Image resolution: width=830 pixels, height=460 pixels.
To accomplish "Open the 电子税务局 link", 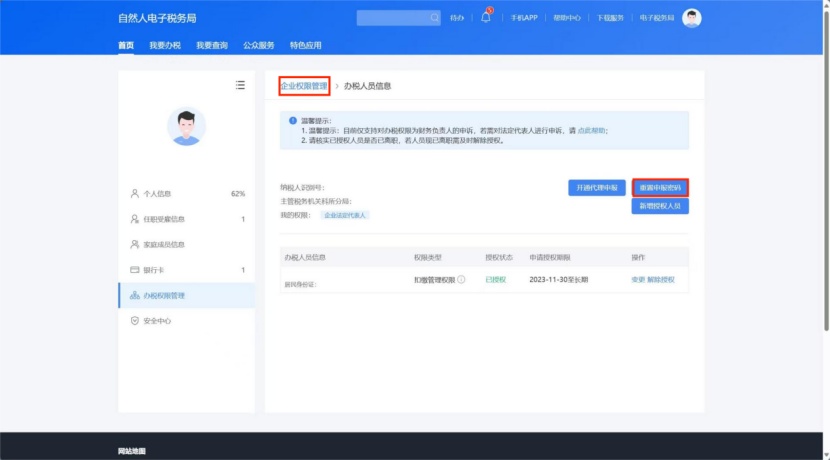I will pos(657,18).
